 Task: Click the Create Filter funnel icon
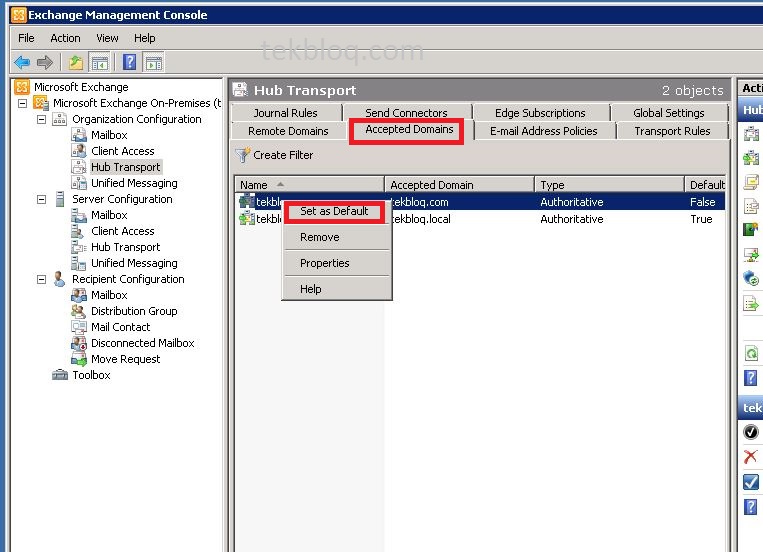242,155
